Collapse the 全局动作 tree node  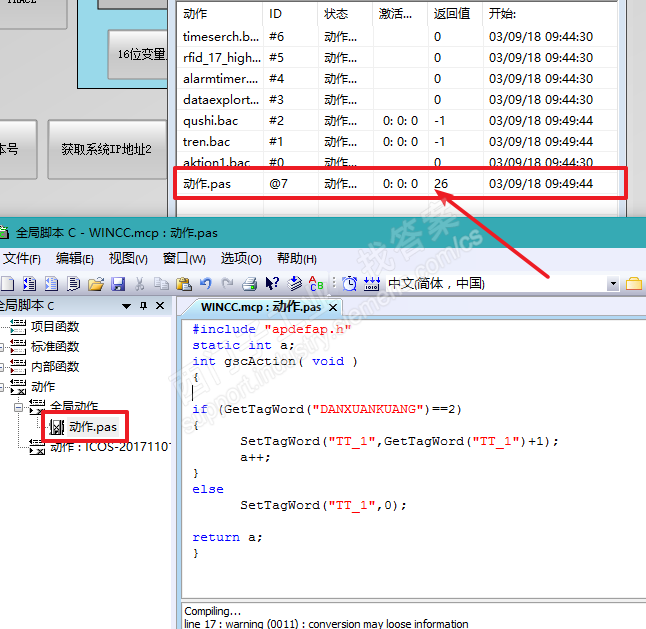(x=18, y=407)
